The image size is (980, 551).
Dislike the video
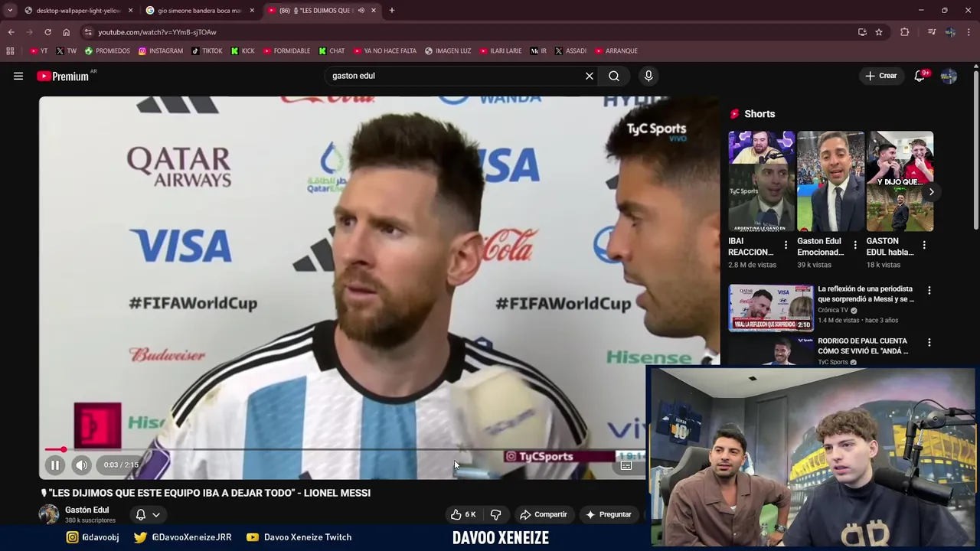pyautogui.click(x=495, y=514)
